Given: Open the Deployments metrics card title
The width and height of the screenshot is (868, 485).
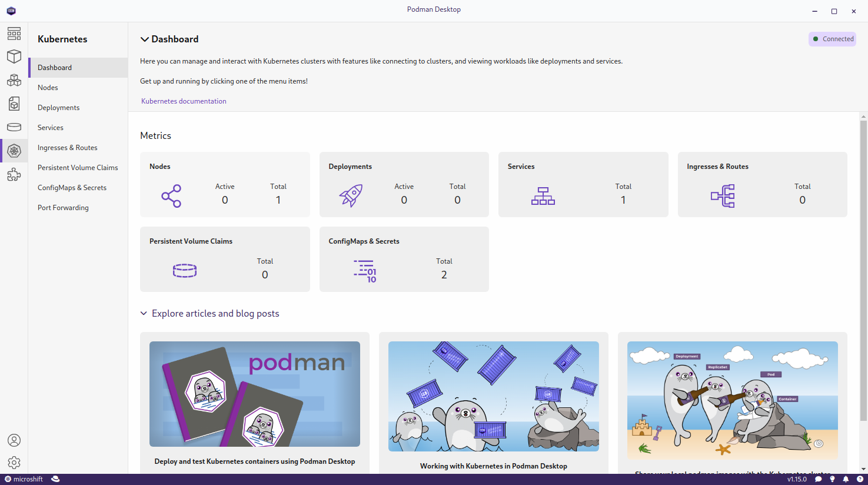Looking at the screenshot, I should click(350, 167).
